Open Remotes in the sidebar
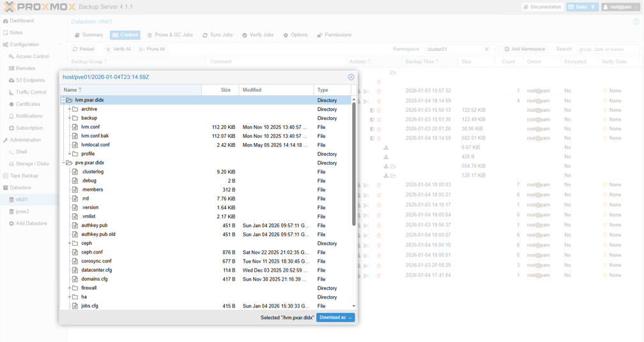The image size is (644, 342). [26, 68]
